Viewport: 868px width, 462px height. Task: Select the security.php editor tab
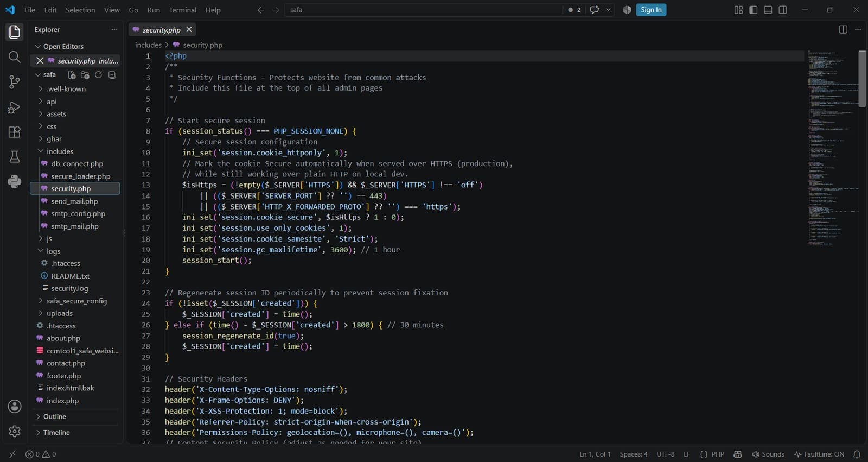pyautogui.click(x=162, y=30)
